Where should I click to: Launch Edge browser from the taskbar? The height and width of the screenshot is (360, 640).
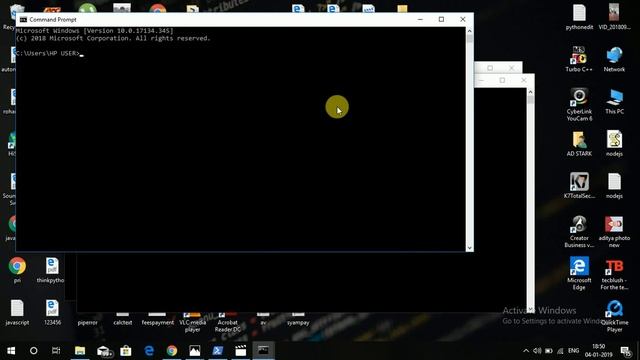(x=149, y=351)
